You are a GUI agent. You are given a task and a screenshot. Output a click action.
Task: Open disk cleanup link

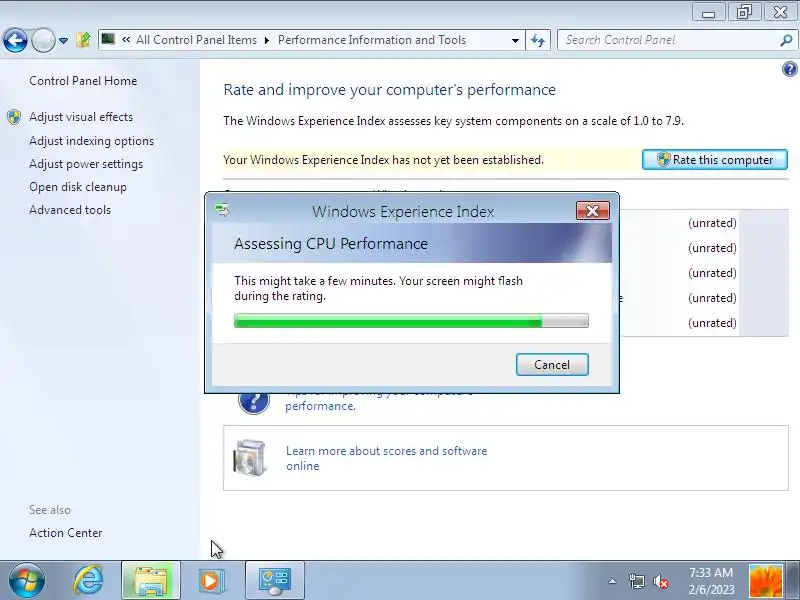[78, 187]
